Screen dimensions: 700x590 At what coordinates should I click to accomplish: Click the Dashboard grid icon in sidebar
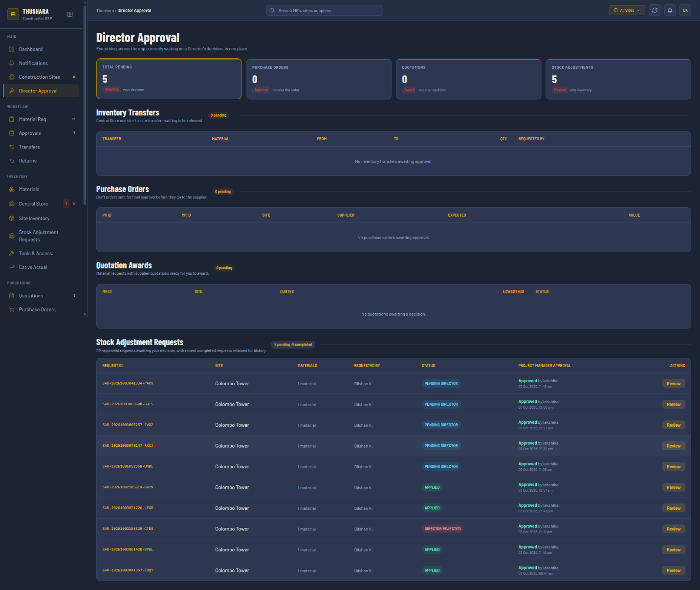(12, 49)
